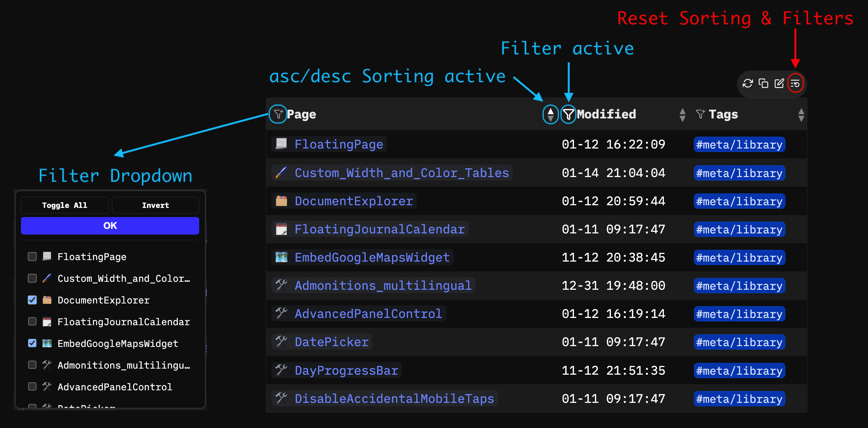868x428 pixels.
Task: Click the edit pencil icon in the toolbar
Action: [x=779, y=83]
